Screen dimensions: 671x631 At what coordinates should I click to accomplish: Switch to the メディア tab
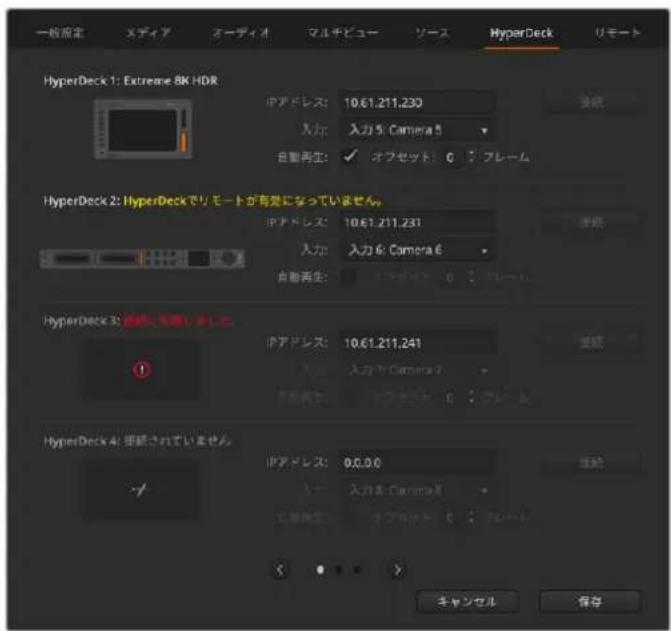(x=148, y=33)
